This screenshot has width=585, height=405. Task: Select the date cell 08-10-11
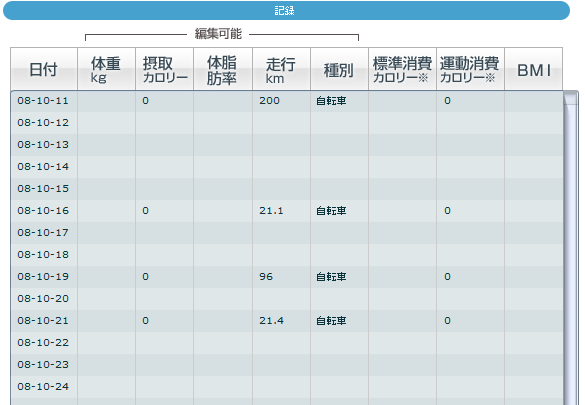pyautogui.click(x=44, y=101)
